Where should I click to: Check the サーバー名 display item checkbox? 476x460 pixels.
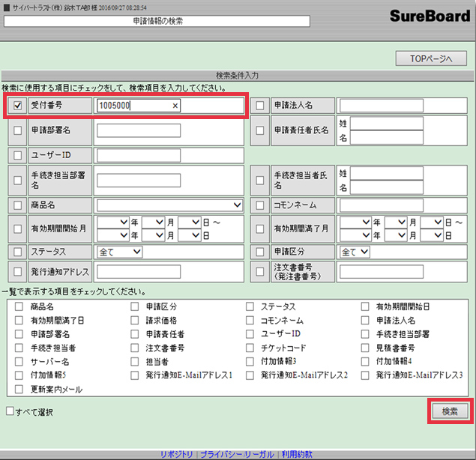(19, 361)
